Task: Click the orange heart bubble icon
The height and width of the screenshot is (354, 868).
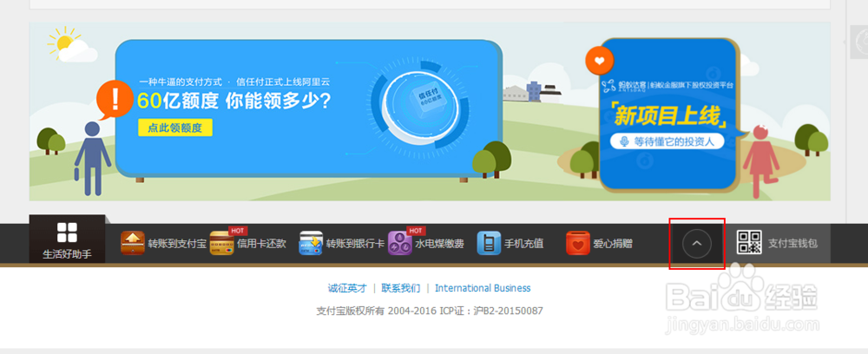Action: click(600, 60)
